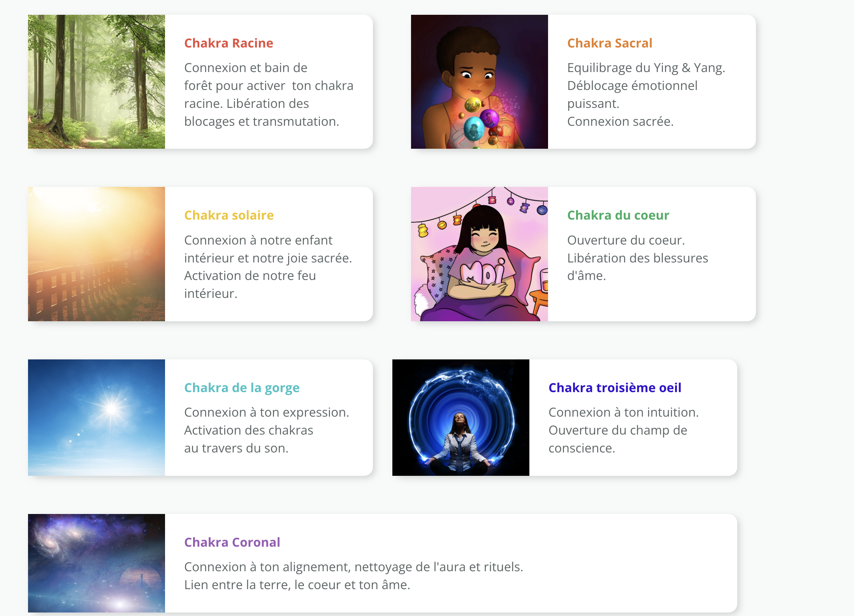
Task: Click the green Chakra du coeur title
Action: coord(618,215)
